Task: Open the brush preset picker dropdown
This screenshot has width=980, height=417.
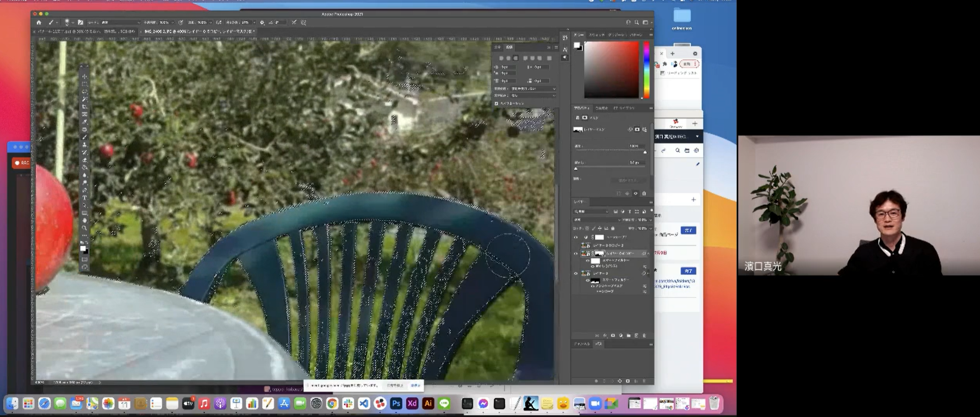Action: (x=73, y=22)
